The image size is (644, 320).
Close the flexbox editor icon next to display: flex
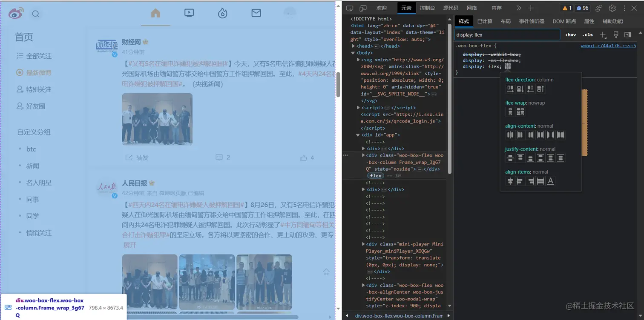click(x=507, y=66)
